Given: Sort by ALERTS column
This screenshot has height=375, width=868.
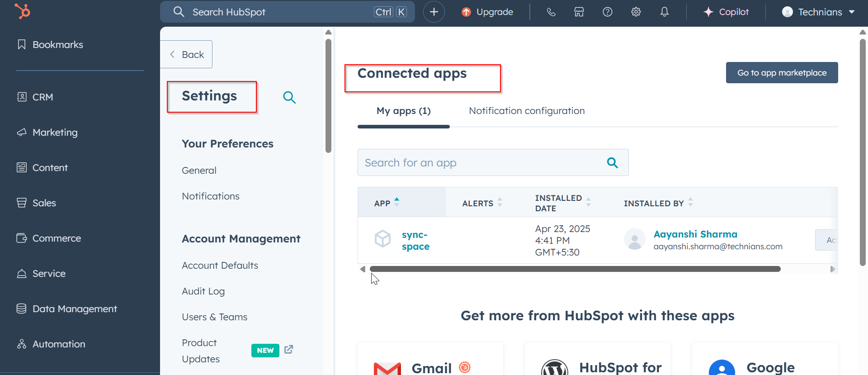Looking at the screenshot, I should click(482, 203).
